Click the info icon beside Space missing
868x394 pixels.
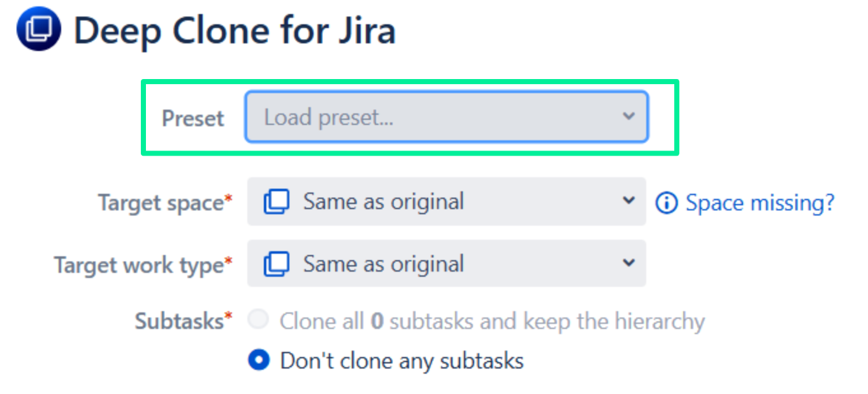pos(667,203)
